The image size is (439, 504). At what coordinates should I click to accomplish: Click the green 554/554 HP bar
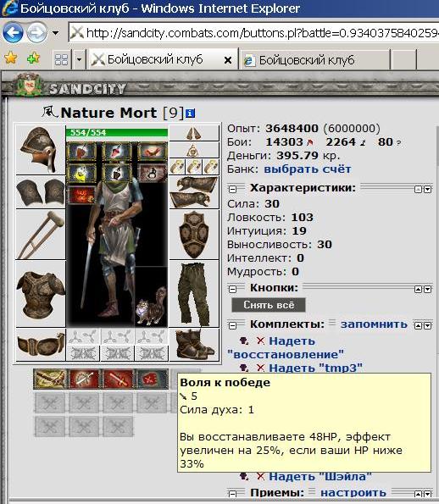point(117,133)
